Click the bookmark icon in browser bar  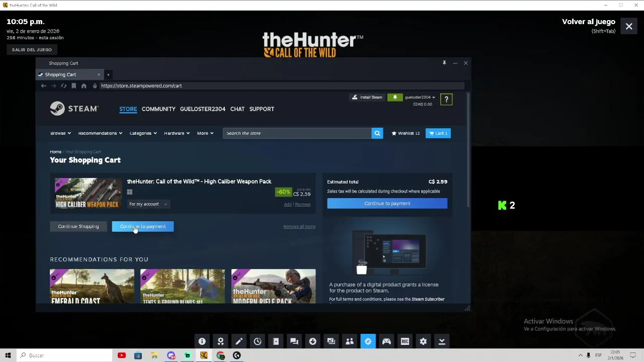click(x=73, y=86)
